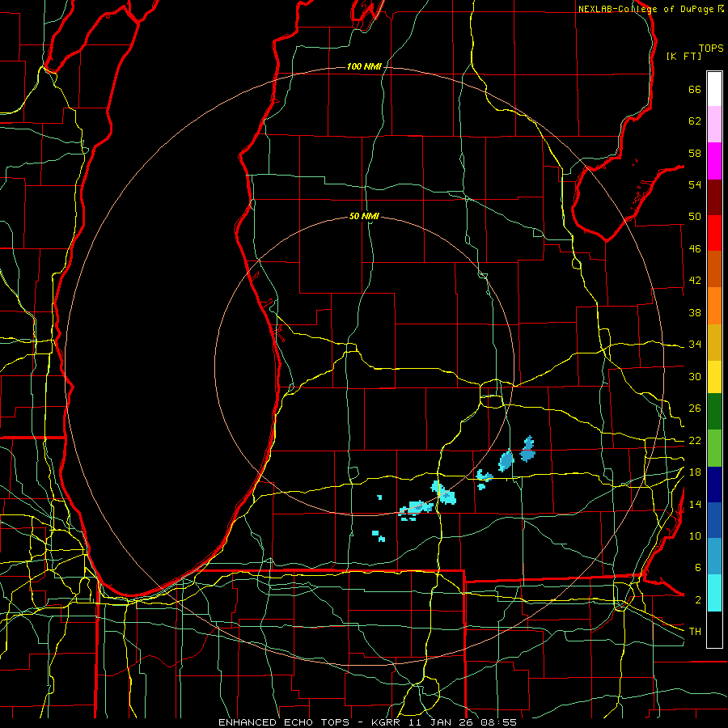Click the legend value "38"
This screenshot has height=728, width=728.
[695, 312]
